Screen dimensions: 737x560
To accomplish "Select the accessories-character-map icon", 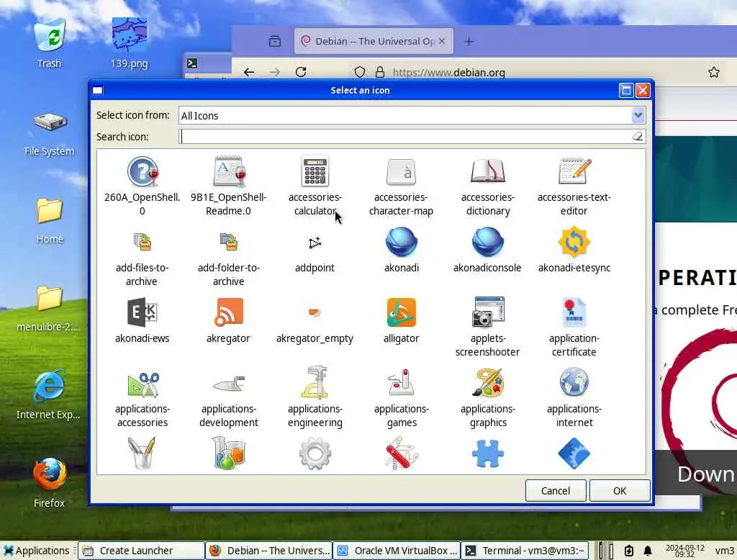I will click(x=401, y=172).
